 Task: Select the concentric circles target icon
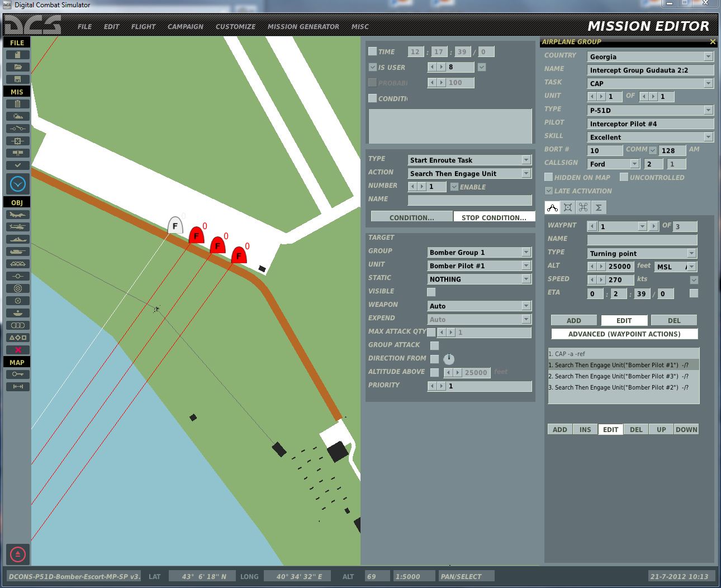pyautogui.click(x=17, y=288)
